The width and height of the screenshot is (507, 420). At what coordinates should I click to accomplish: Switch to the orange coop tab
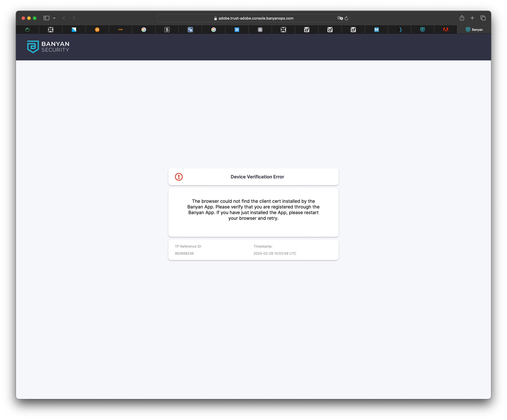click(x=121, y=30)
